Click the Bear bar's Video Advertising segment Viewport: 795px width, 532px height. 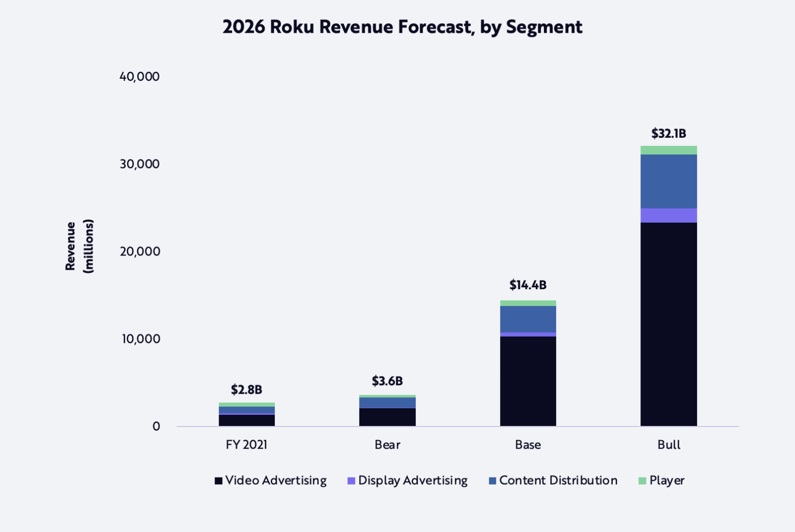point(387,417)
